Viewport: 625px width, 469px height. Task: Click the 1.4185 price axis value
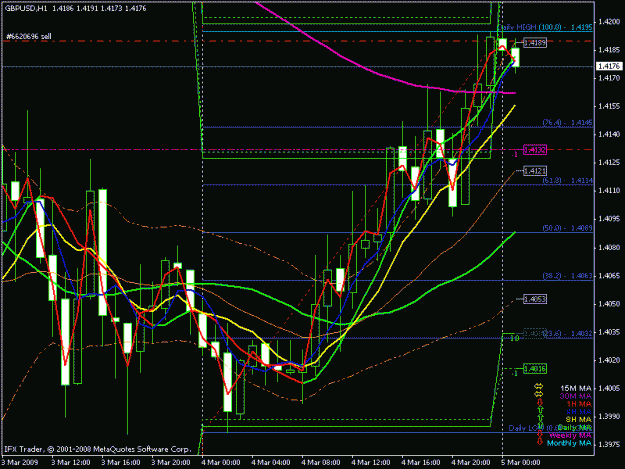609,50
